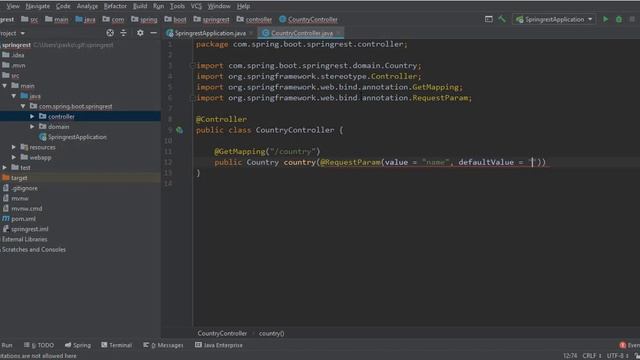Expand the test folder arrow
This screenshot has height=360, width=640.
pyautogui.click(x=5, y=167)
